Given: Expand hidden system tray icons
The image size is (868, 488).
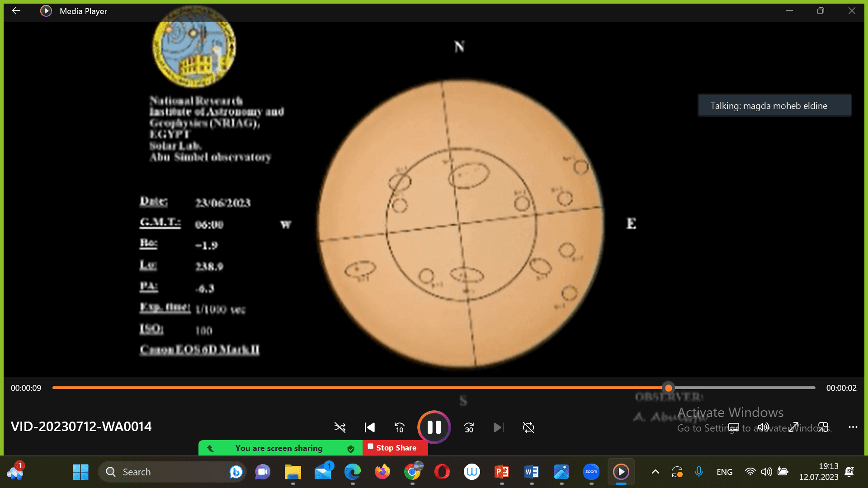Looking at the screenshot, I should click(655, 472).
